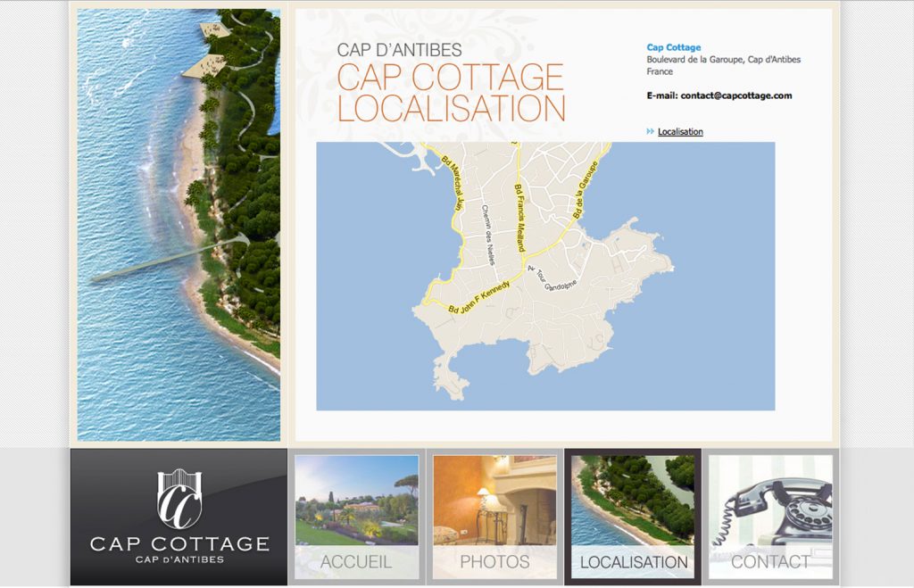Click the double-arrow icon beside Localisation
Screen dimensions: 914x588
click(x=651, y=132)
